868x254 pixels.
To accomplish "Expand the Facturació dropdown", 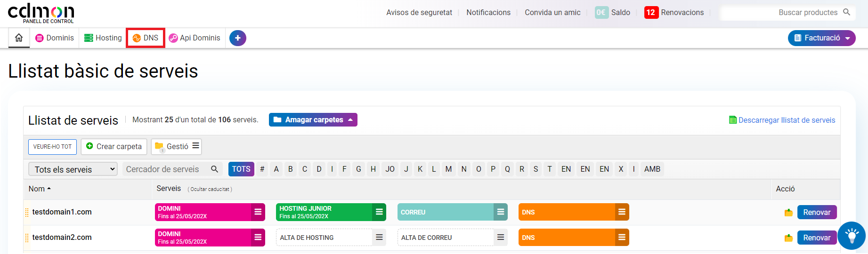I will pos(822,38).
